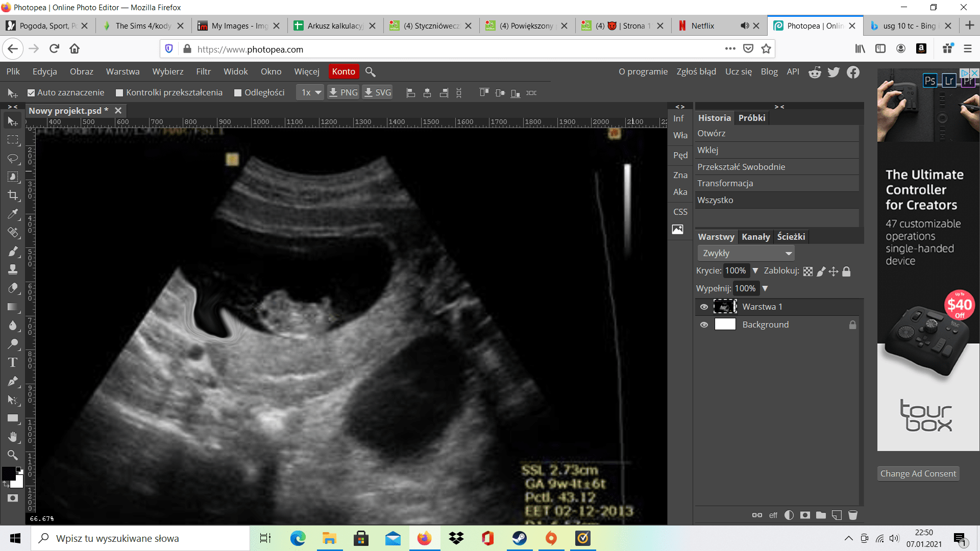The width and height of the screenshot is (980, 551).
Task: Select the Przekształć Swobodnie history step
Action: tap(741, 167)
